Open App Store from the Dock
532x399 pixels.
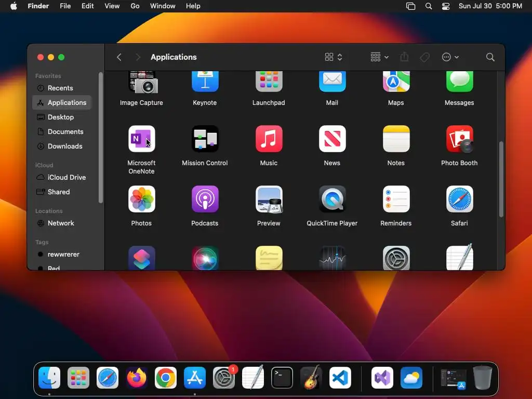tap(195, 378)
